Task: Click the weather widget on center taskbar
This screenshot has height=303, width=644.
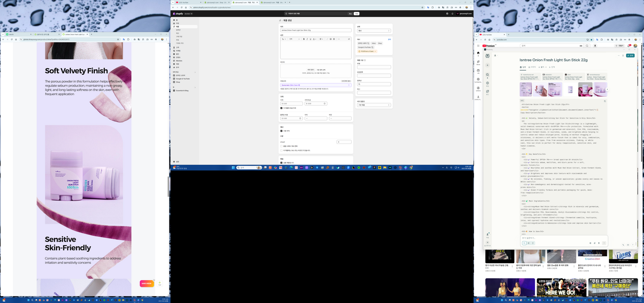Action: pos(180,168)
